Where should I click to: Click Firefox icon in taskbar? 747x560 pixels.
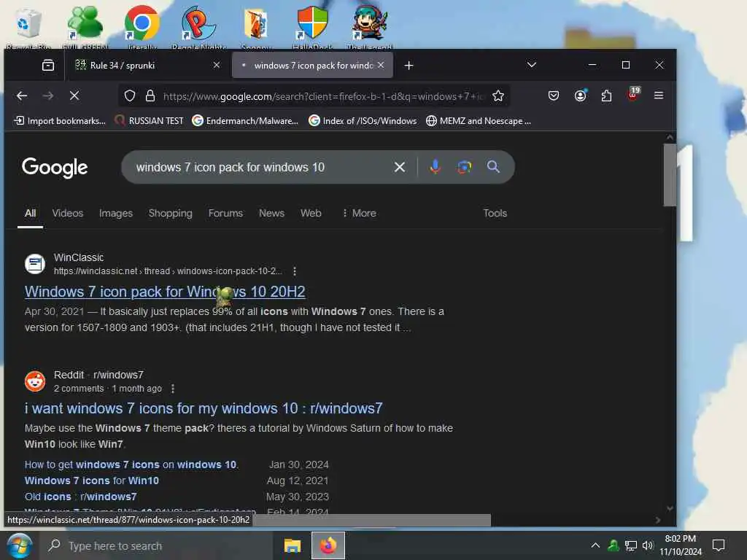pyautogui.click(x=328, y=545)
